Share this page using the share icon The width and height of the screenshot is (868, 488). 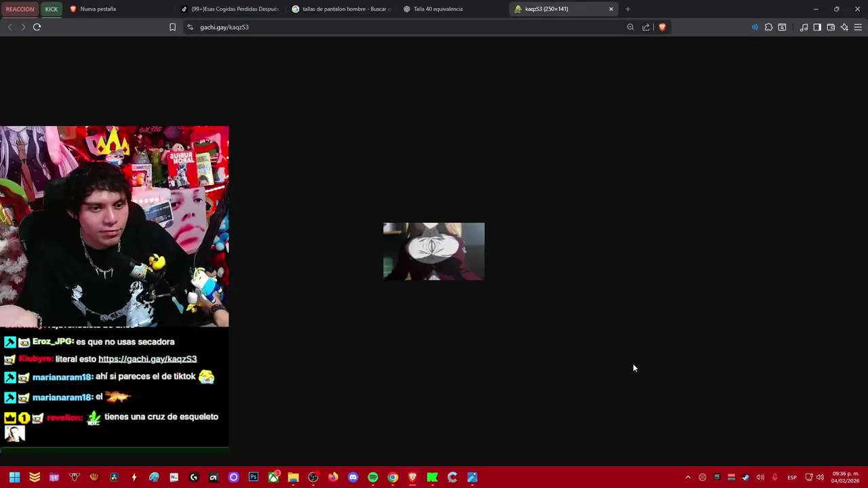coord(646,27)
